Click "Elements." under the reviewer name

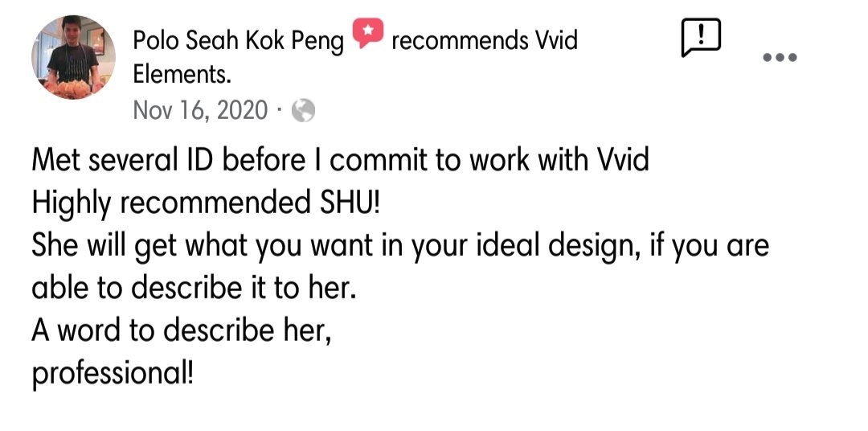pyautogui.click(x=182, y=75)
